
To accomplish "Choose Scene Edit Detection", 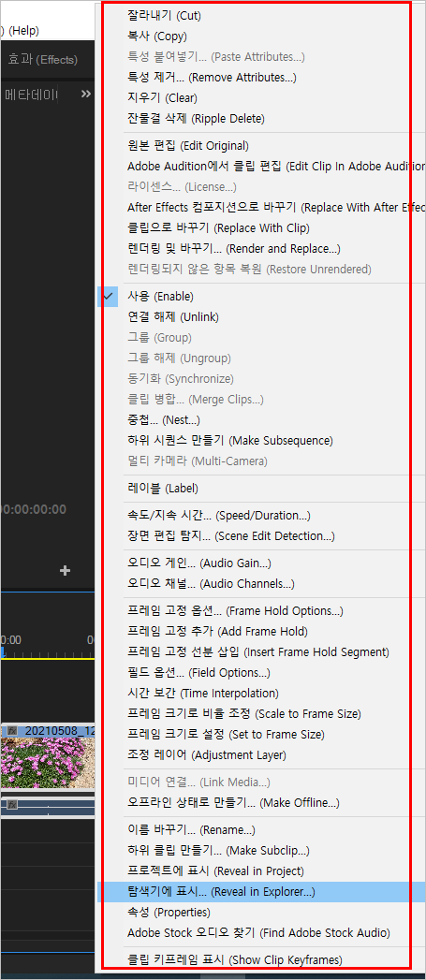I will pyautogui.click(x=261, y=536).
